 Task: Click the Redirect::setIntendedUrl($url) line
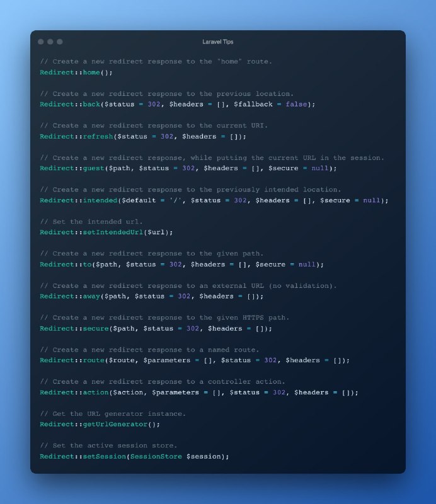[106, 232]
